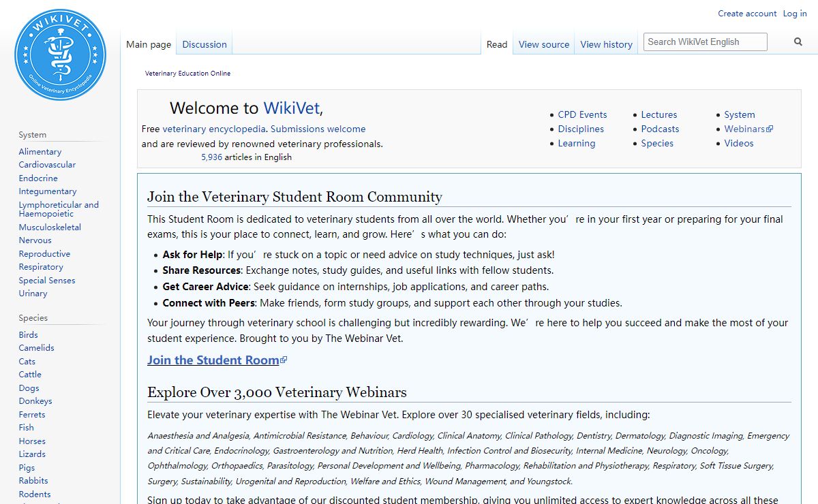The width and height of the screenshot is (818, 504).
Task: Click the Veterinary Education Online subtitle text
Action: pos(187,74)
